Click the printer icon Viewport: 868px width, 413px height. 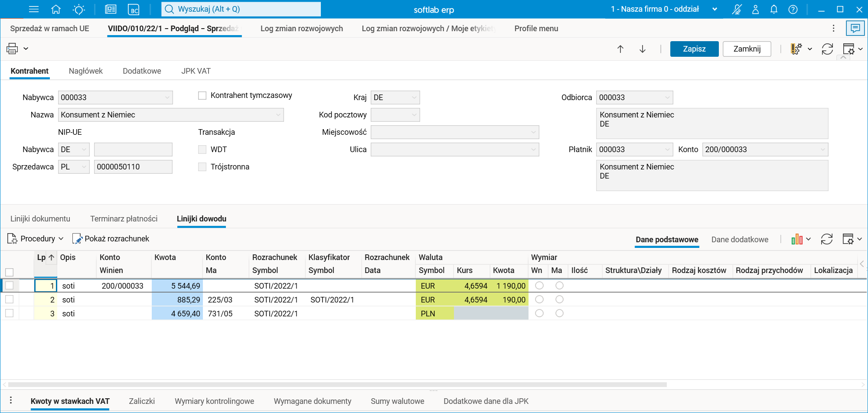pyautogui.click(x=12, y=49)
